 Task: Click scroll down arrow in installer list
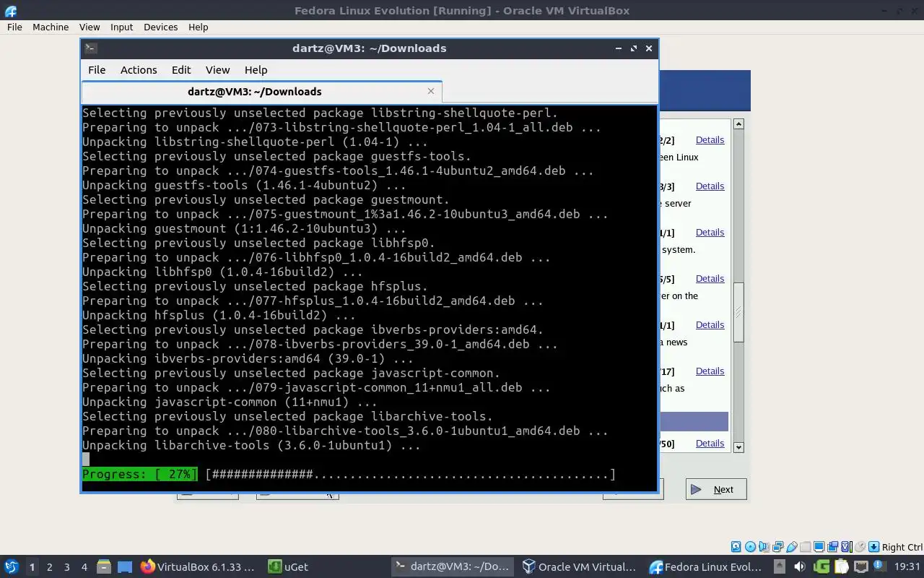pos(738,447)
